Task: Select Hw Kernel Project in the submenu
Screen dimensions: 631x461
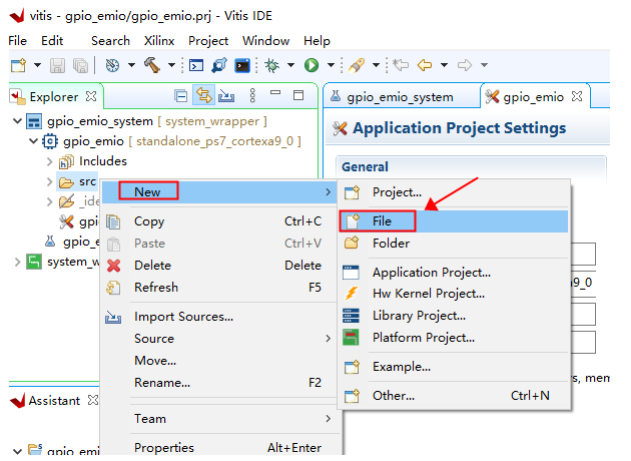Action: [x=454, y=294]
